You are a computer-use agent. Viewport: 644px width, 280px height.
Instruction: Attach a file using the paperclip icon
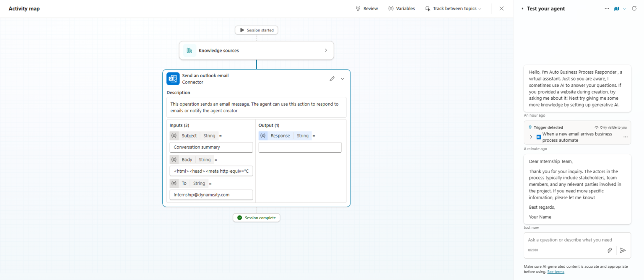click(x=610, y=250)
